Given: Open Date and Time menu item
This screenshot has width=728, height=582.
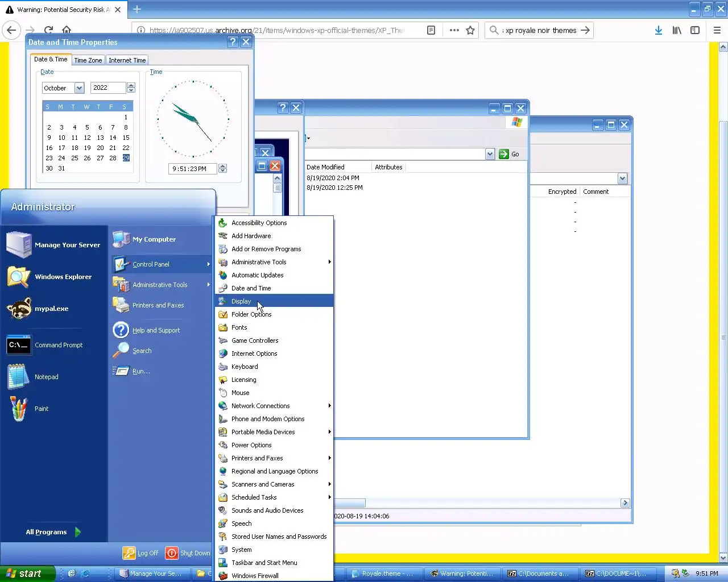Looking at the screenshot, I should [275, 288].
